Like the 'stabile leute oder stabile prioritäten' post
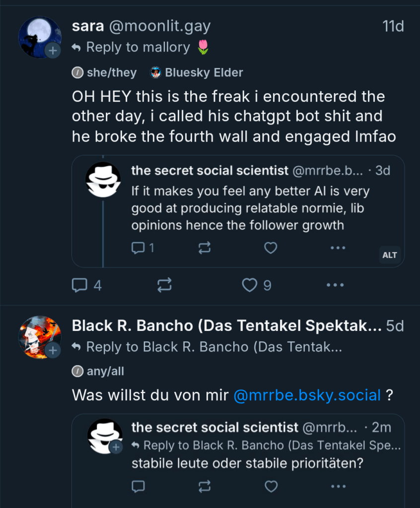The image size is (420, 508). coord(271,487)
